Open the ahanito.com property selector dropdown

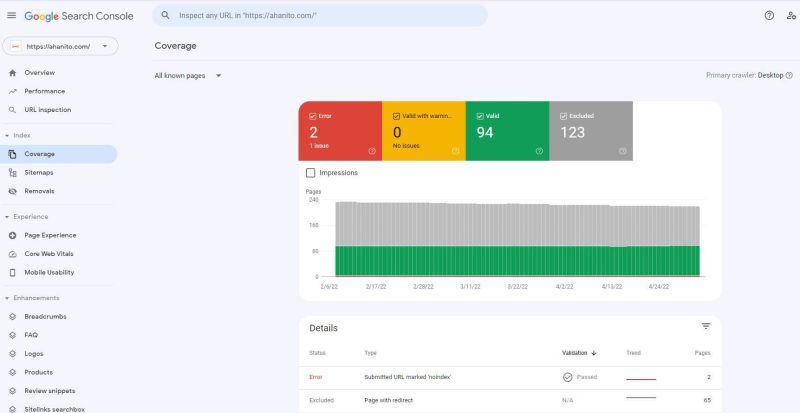[x=60, y=46]
